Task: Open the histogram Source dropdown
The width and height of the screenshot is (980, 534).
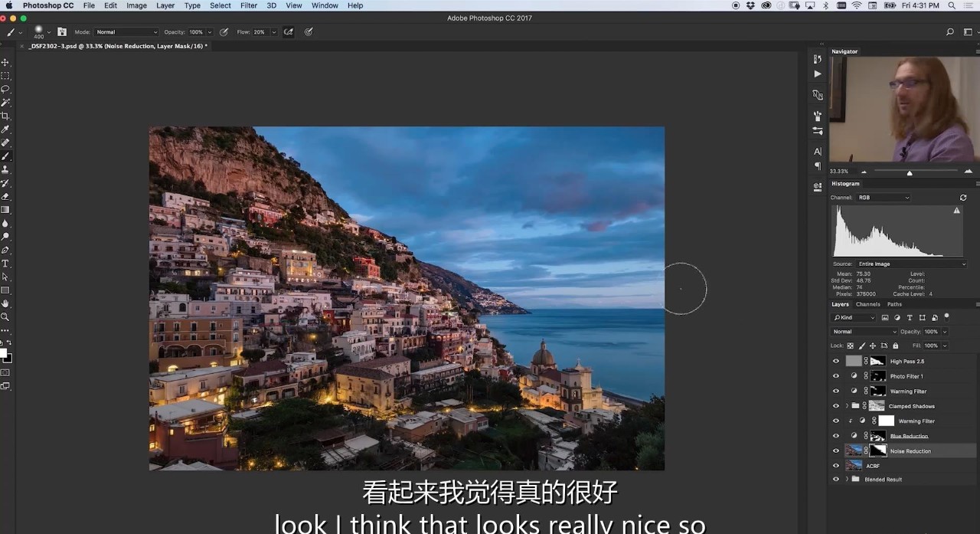Action: pos(911,264)
